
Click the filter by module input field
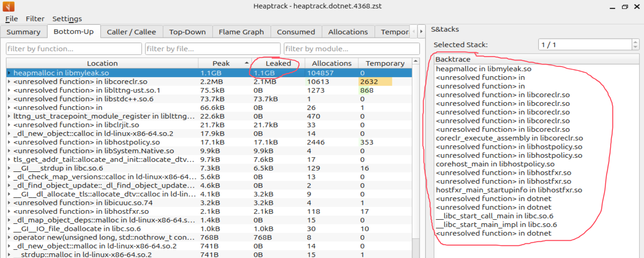pos(351,49)
